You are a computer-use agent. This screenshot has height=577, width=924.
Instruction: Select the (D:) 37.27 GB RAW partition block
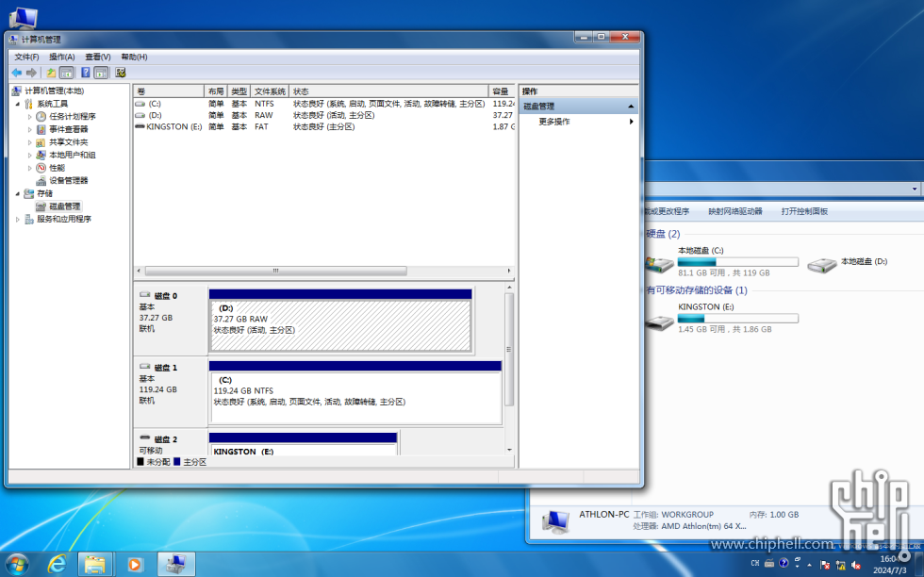(340, 321)
